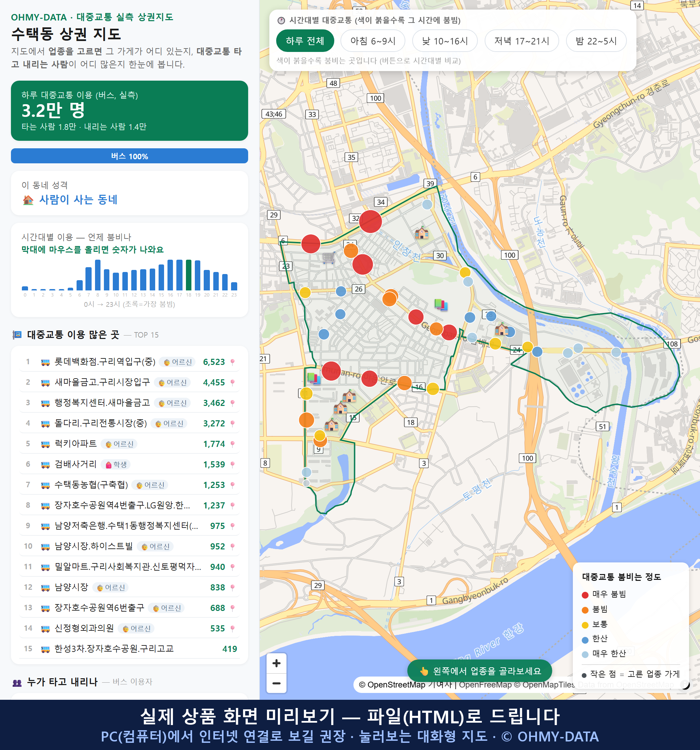Click the red 매우 붐빔 legend dot
700x750 pixels.
585,595
